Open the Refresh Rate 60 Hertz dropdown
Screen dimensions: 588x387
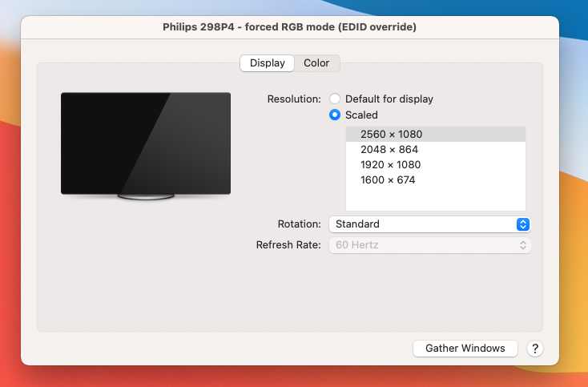click(429, 245)
